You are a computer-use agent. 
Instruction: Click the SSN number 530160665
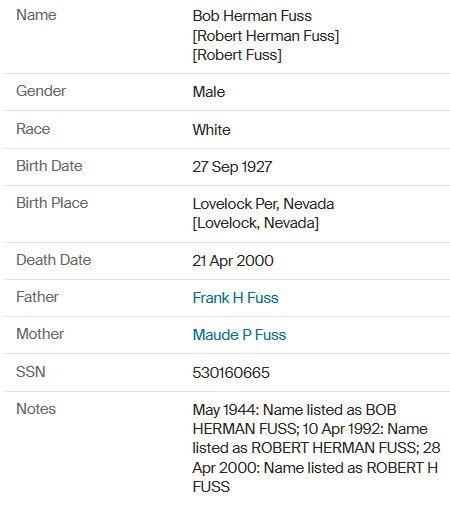coord(231,373)
